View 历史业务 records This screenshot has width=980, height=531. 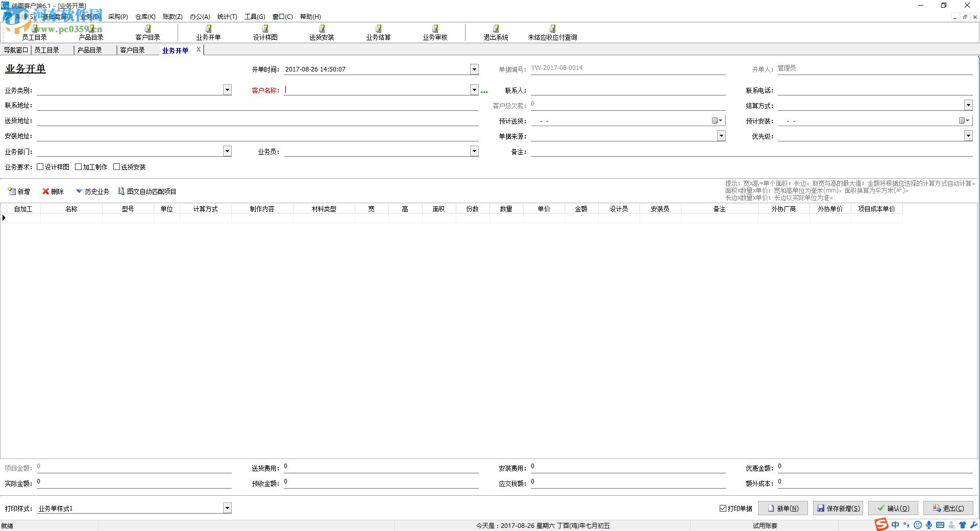point(92,191)
